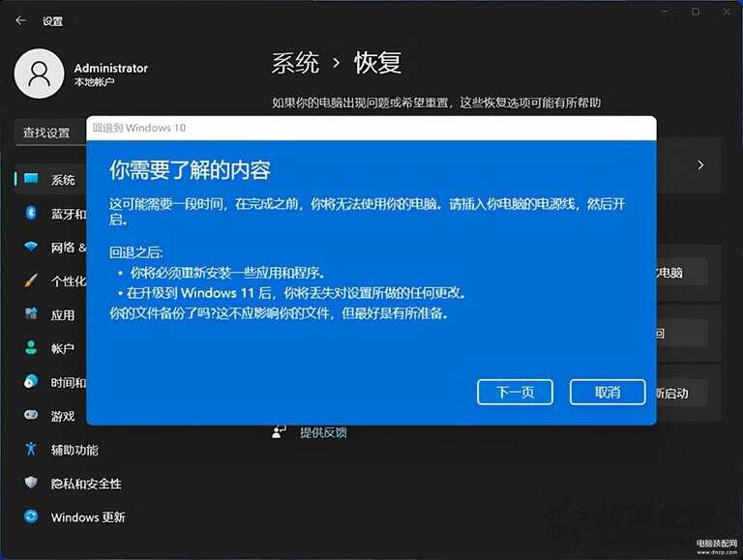Open the Windows 更新 sidebar item
Screen dimensions: 743x560
tap(87, 517)
